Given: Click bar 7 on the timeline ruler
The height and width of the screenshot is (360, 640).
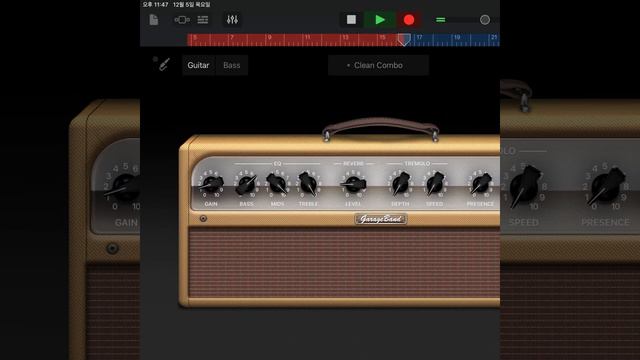Looking at the screenshot, I should coord(232,38).
